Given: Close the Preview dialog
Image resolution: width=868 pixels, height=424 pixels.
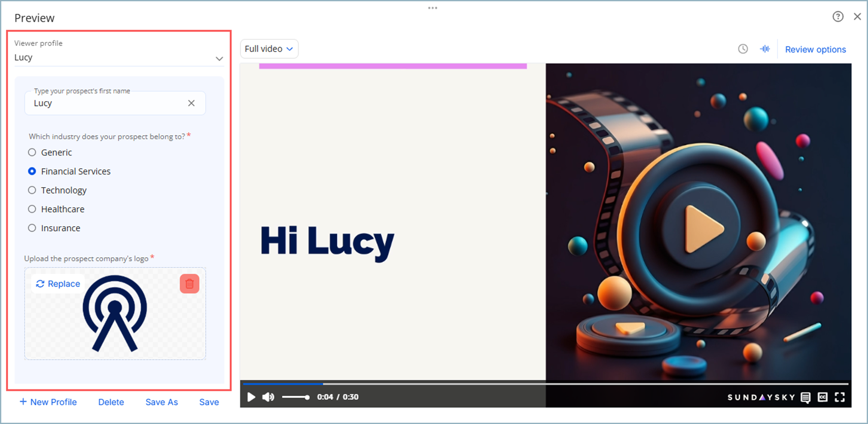Looking at the screenshot, I should [857, 17].
